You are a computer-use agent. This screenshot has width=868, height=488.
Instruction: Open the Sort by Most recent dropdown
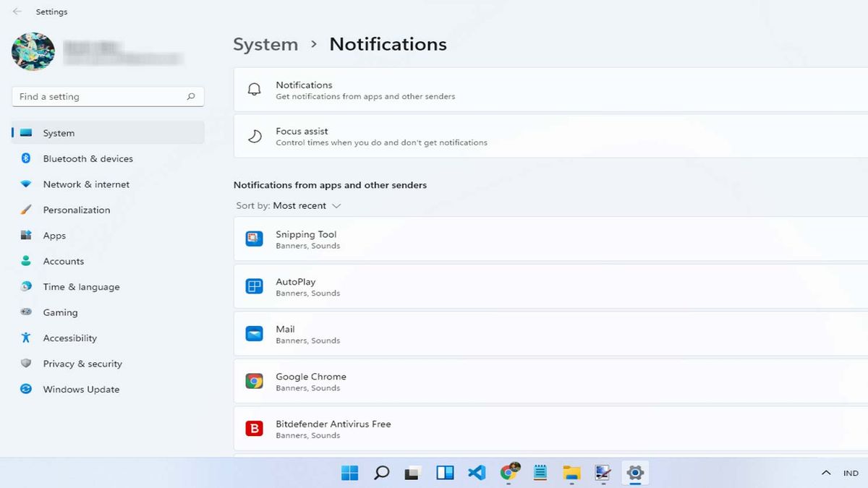(x=305, y=205)
